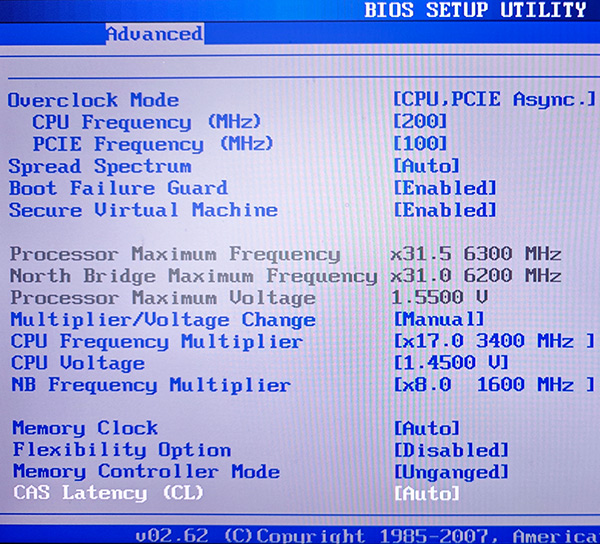This screenshot has height=544, width=600.
Task: Click the PCIE Frequency (MHz) label
Action: click(153, 144)
